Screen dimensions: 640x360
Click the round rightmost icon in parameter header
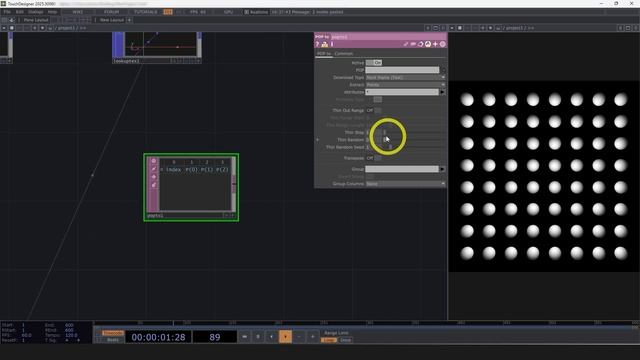click(442, 44)
